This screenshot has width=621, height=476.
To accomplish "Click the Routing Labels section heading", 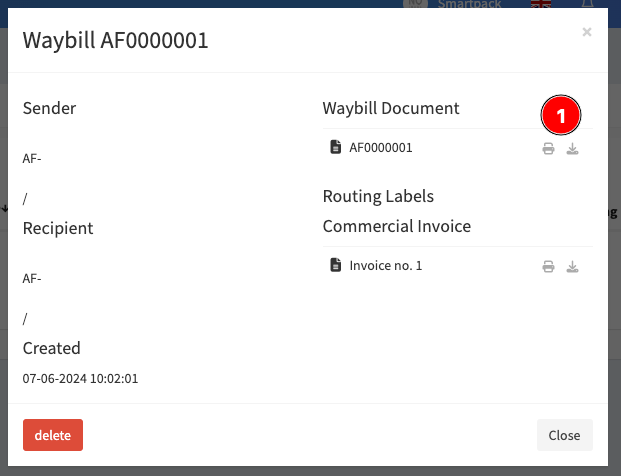I will click(x=378, y=196).
